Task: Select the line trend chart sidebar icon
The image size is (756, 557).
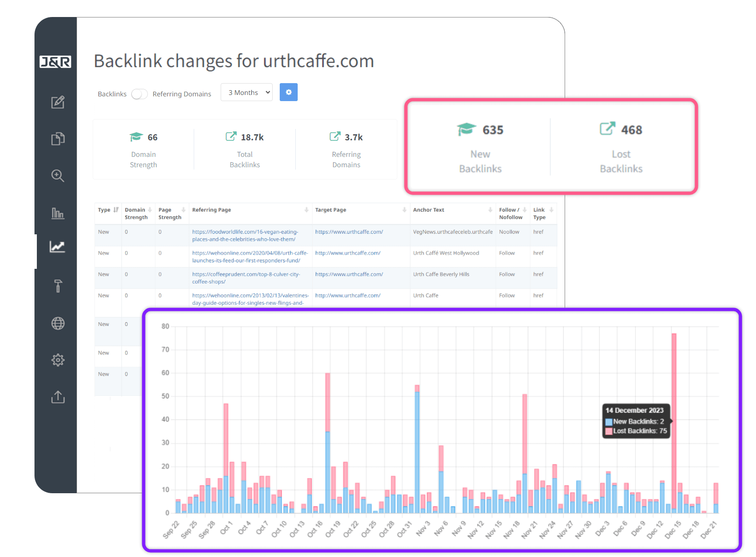Action: pyautogui.click(x=58, y=247)
